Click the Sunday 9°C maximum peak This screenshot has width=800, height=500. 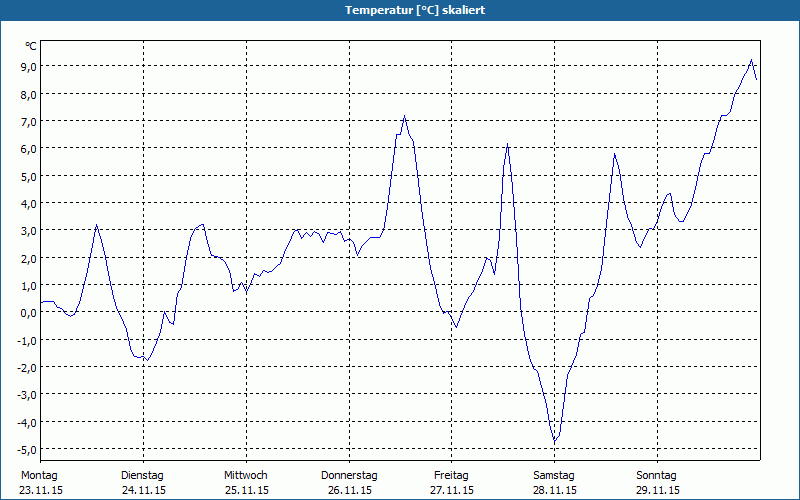(x=751, y=60)
